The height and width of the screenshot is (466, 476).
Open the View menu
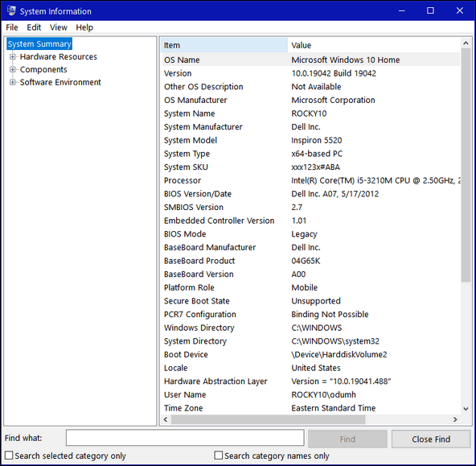point(58,27)
